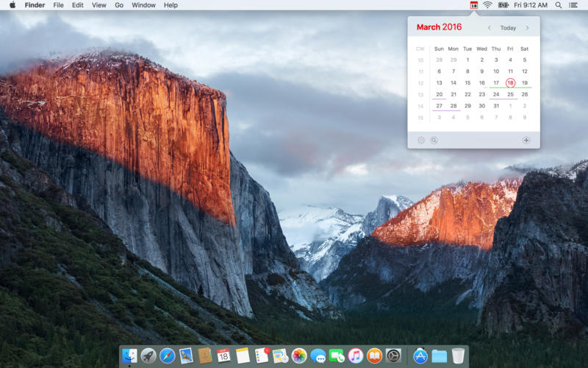This screenshot has height=368, width=588.
Task: Select March 21 in the calendar
Action: [x=453, y=94]
